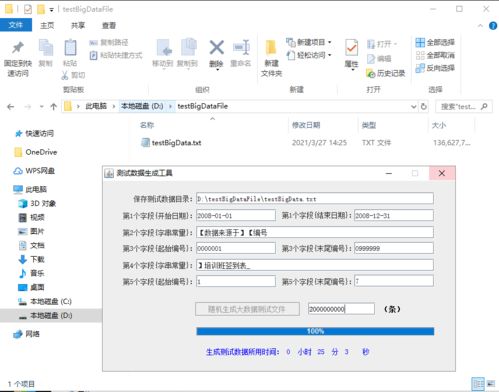Click the Properties (属性) checkmark icon
This screenshot has width=499, height=392.
point(351,48)
